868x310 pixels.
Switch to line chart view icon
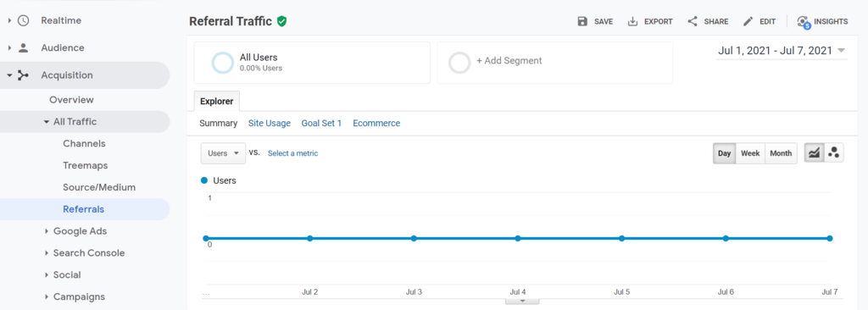point(814,153)
